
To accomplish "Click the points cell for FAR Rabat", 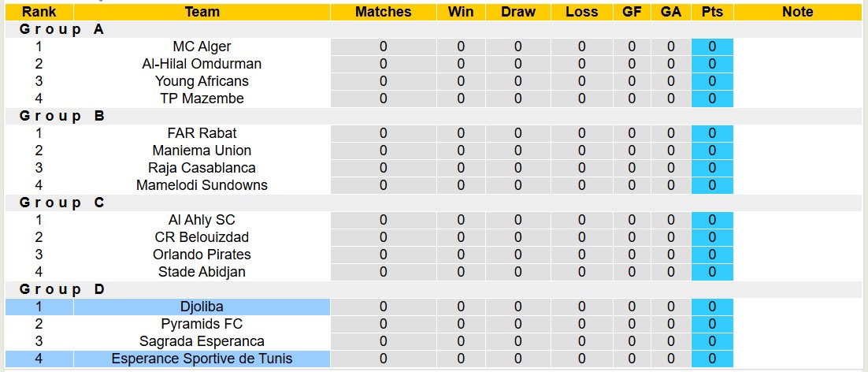I will [712, 133].
